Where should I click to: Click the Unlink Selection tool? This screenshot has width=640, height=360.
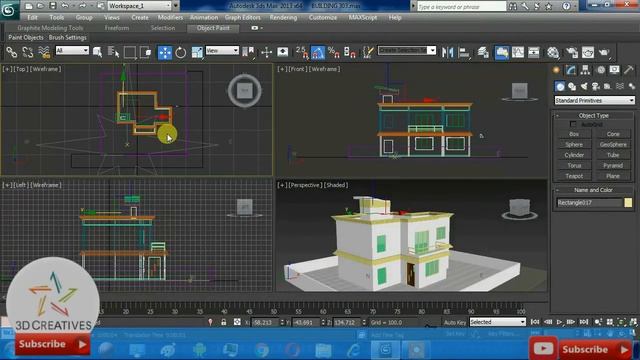(27, 52)
